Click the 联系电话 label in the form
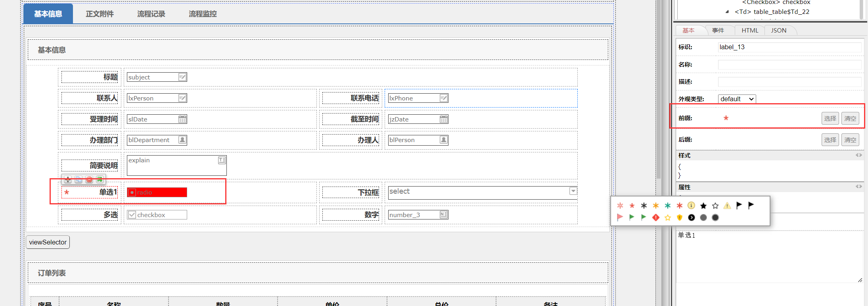This screenshot has width=868, height=306. tap(365, 98)
